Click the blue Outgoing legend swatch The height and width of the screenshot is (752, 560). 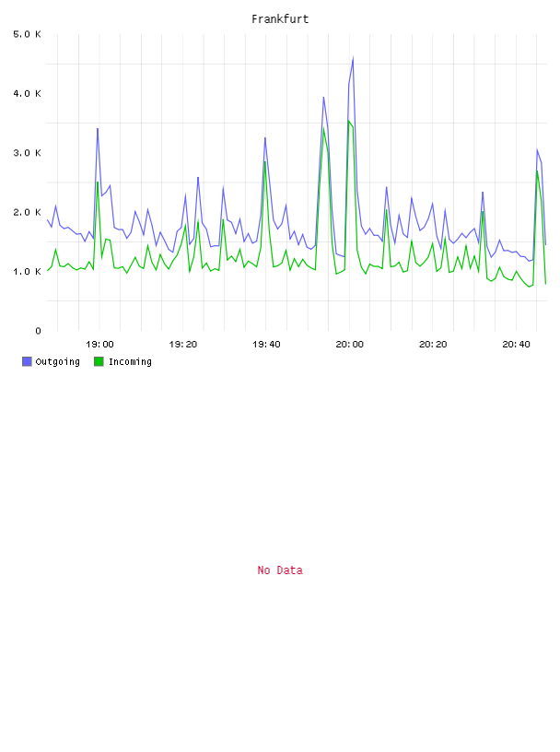27,361
